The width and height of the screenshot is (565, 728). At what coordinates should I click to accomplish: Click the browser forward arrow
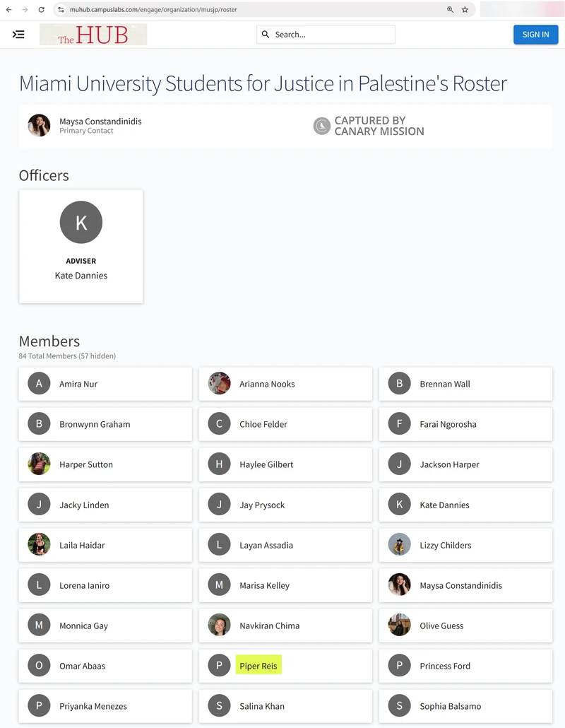tap(25, 9)
